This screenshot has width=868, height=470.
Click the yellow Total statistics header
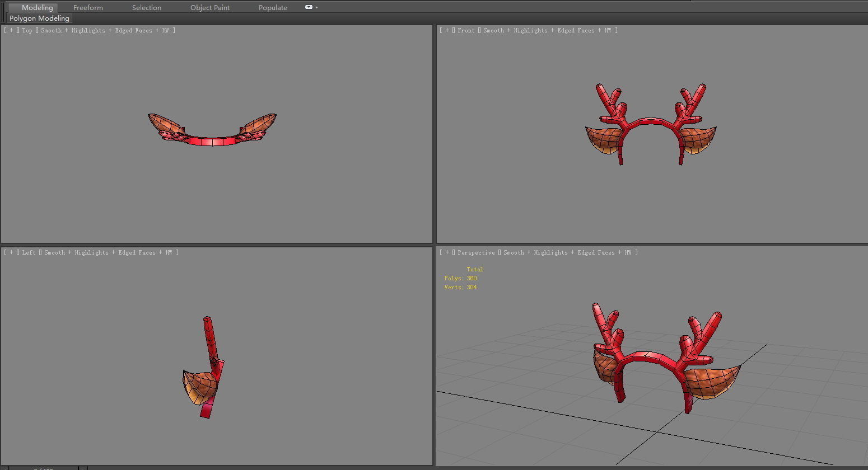(x=475, y=270)
